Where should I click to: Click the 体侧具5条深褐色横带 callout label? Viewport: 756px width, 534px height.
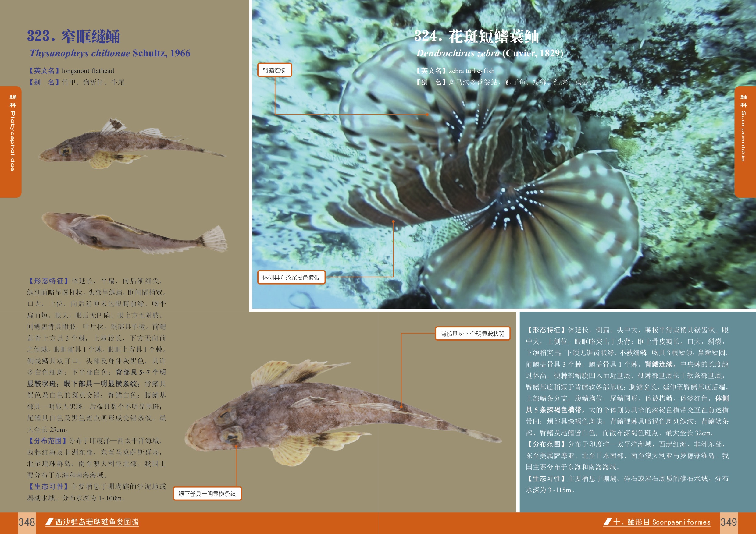coord(291,278)
